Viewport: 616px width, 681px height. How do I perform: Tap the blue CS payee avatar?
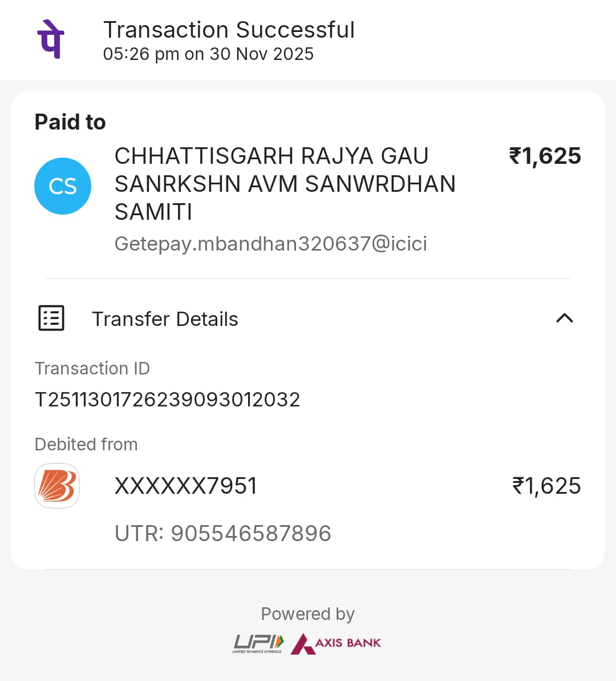point(63,186)
